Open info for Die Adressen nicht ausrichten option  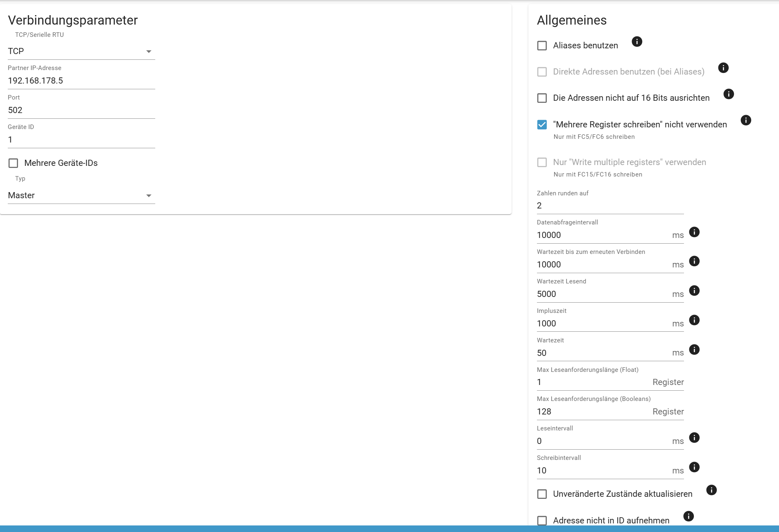coord(729,94)
